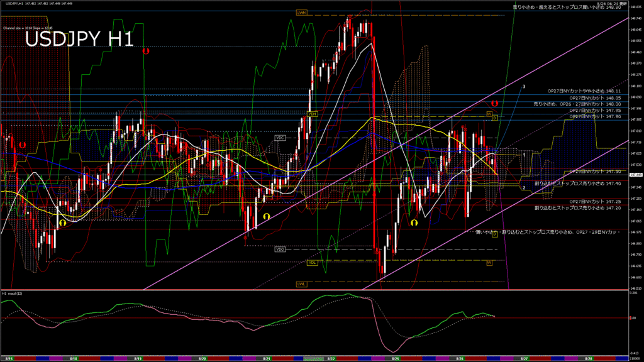The width and height of the screenshot is (644, 362).
Task: Click the large USDJPY H1 chart title
Action: coord(79,39)
